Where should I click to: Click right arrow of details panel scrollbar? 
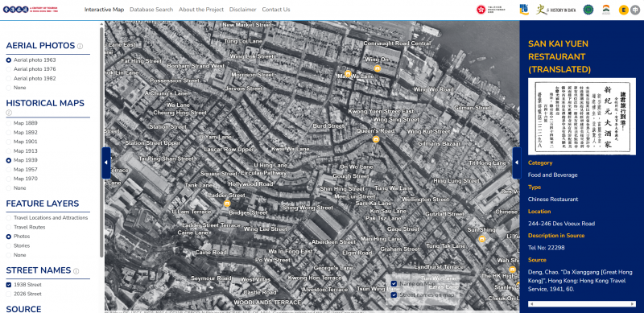pos(633,304)
